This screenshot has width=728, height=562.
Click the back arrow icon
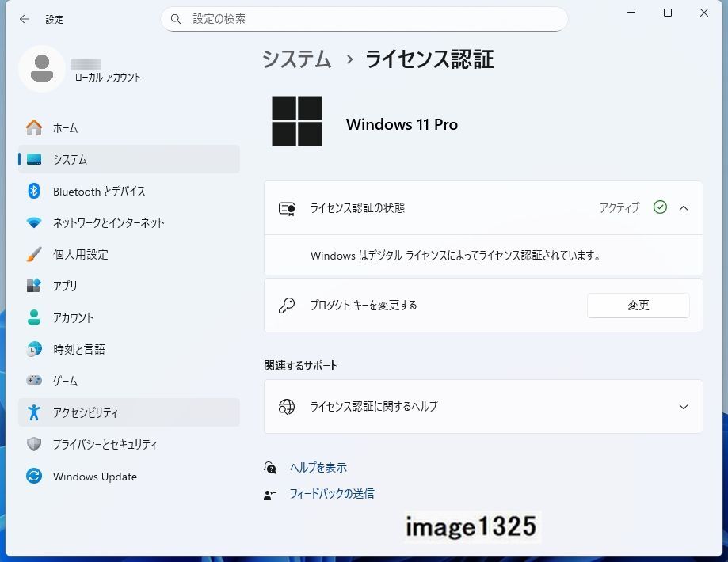24,19
